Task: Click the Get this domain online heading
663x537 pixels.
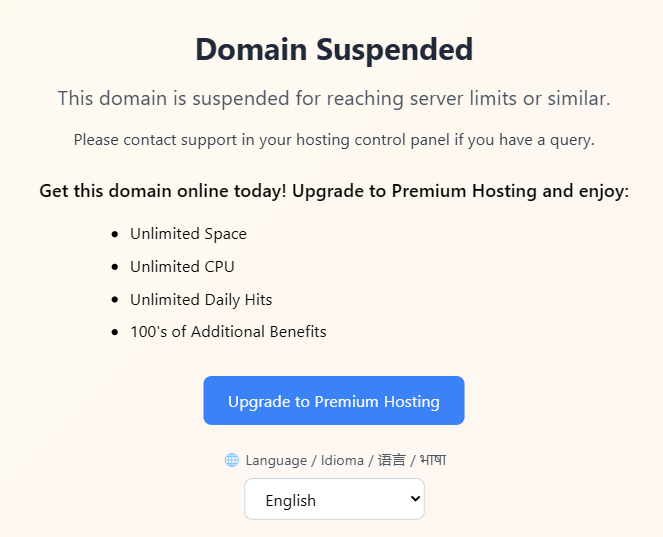Action: [334, 191]
